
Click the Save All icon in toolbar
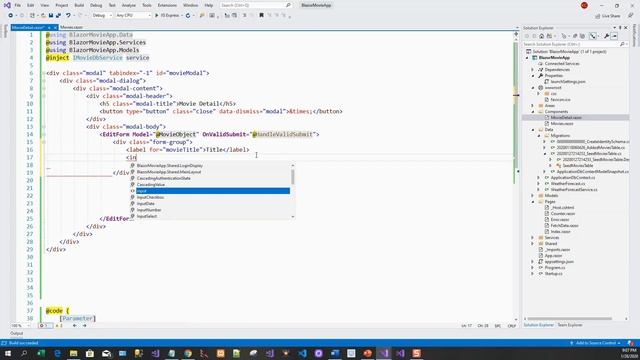[58, 16]
